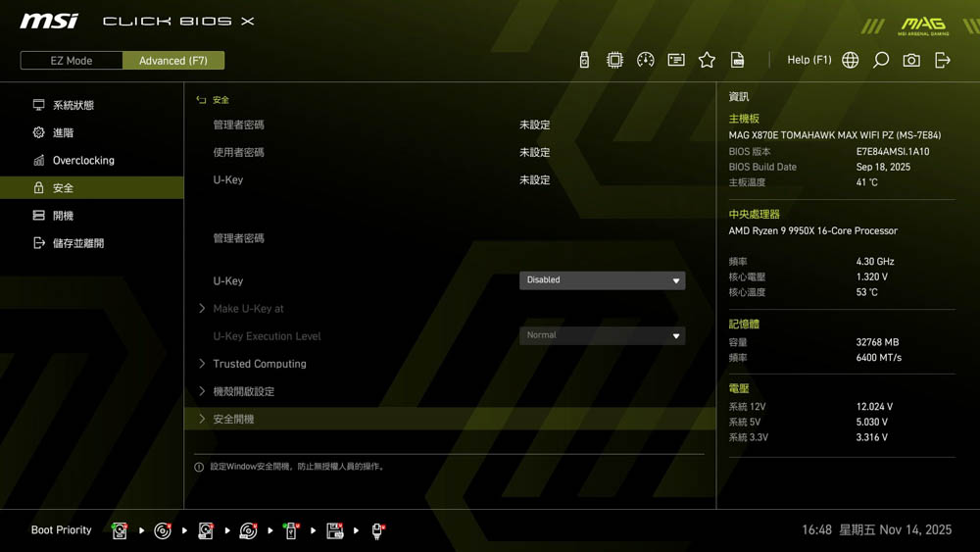The image size is (980, 552).
Task: Click the globe language icon
Action: [x=851, y=60]
